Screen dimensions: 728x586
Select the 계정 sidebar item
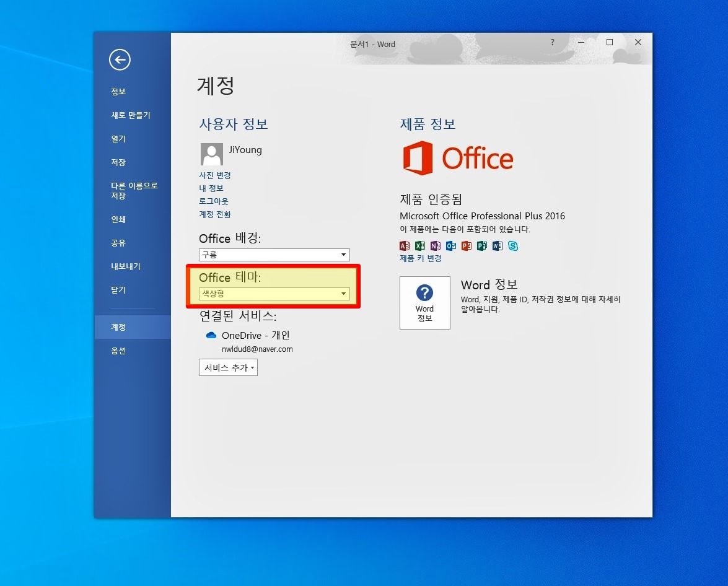click(x=133, y=327)
